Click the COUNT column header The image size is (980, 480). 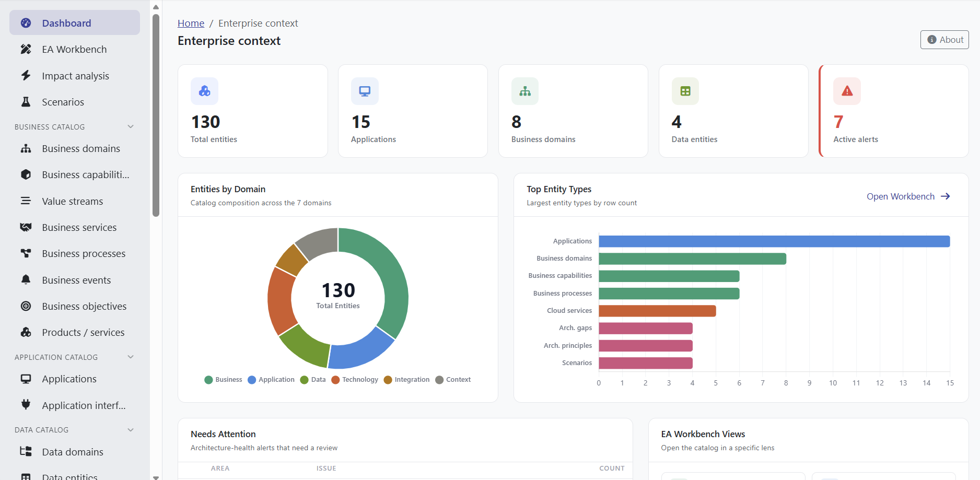pos(612,469)
